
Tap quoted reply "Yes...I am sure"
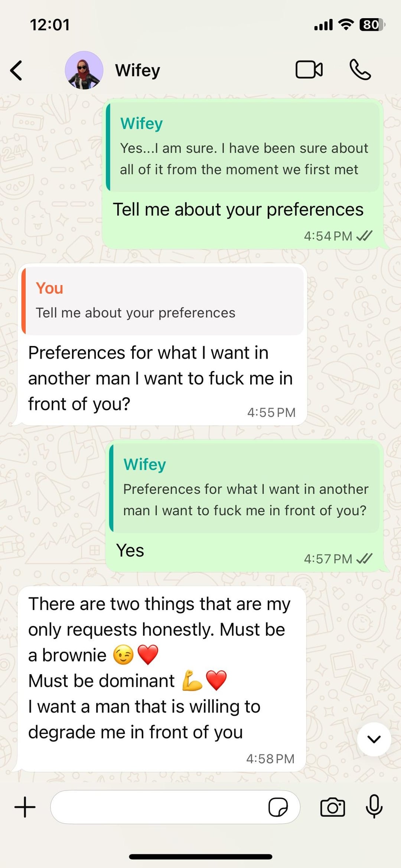pos(243,147)
